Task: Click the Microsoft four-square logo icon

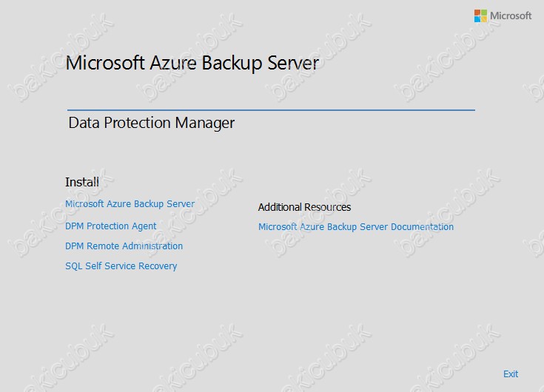Action: pos(480,16)
